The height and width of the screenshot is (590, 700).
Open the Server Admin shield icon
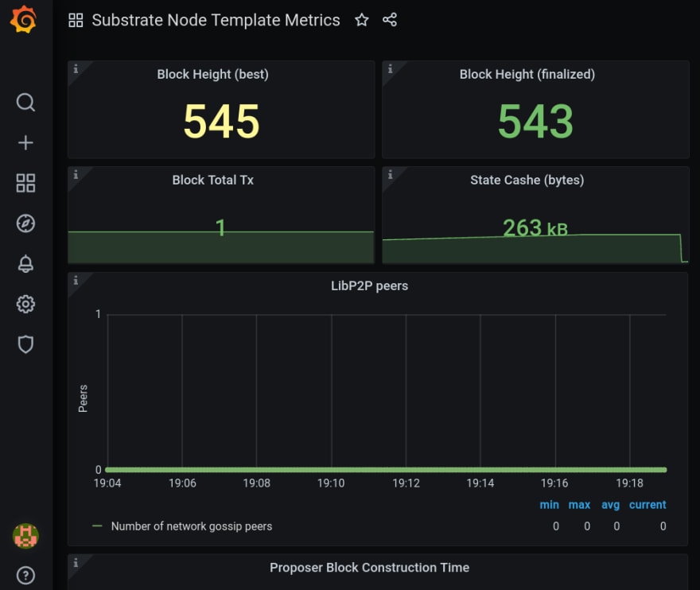tap(25, 344)
